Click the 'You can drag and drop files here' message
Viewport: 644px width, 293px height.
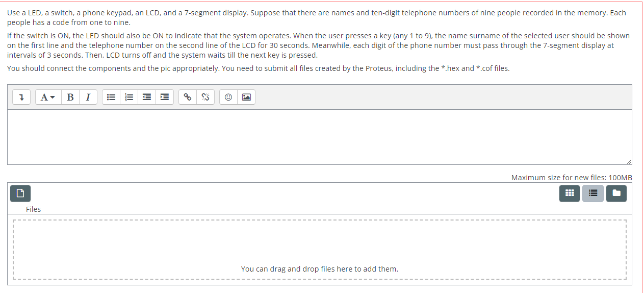tap(320, 268)
